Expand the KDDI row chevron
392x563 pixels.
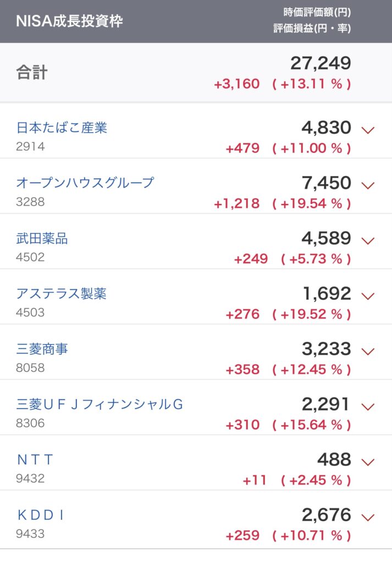368,517
